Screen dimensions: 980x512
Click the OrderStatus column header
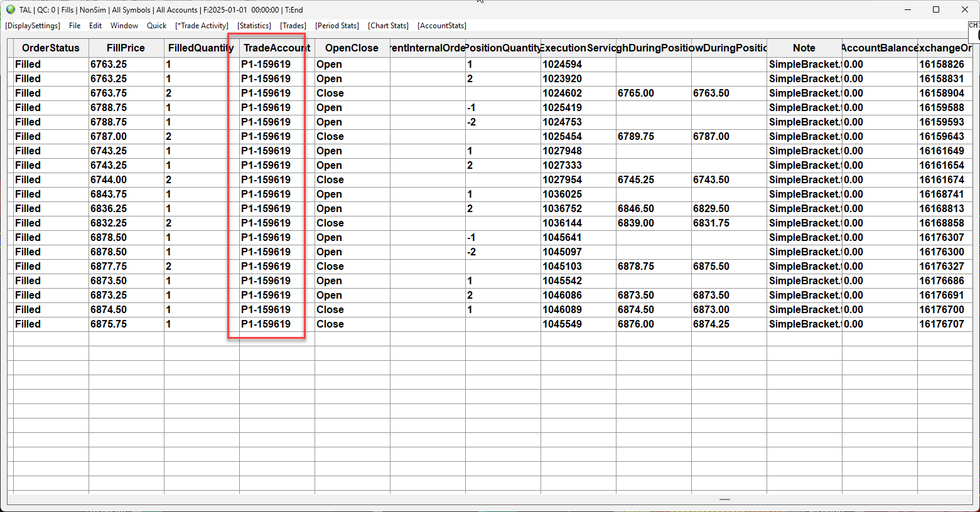pos(51,48)
